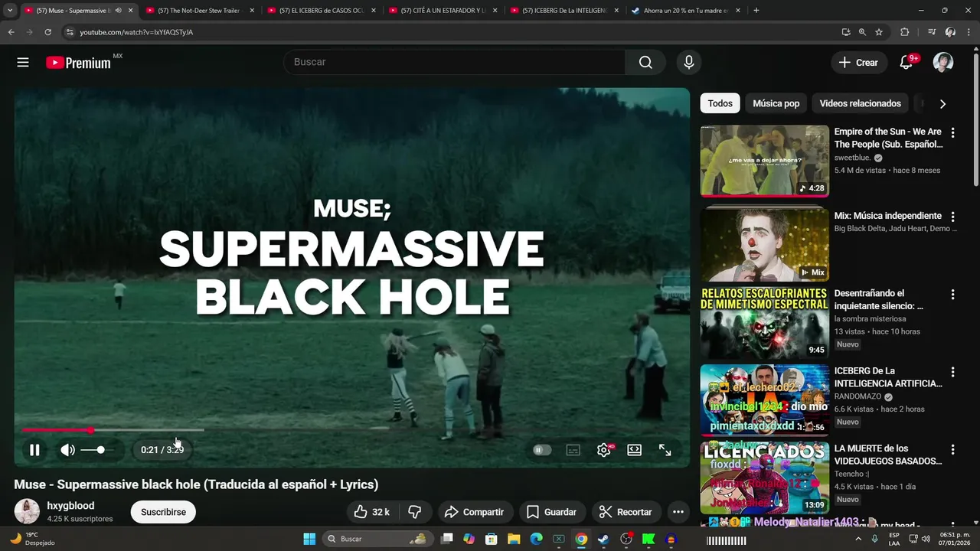The width and height of the screenshot is (980, 551).
Task: Click the YouTube Buscar search field
Action: (x=455, y=62)
